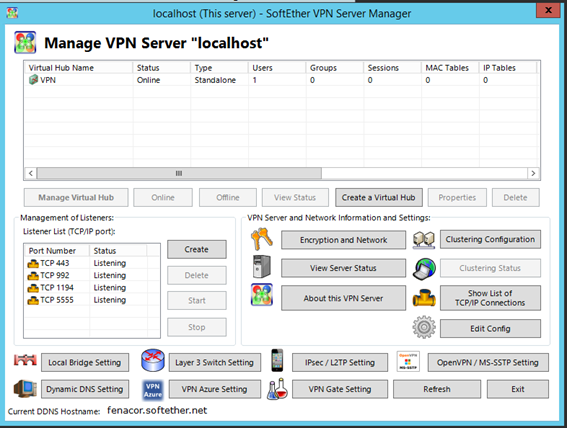Click the hostname fenacor.softether.net
The height and width of the screenshot is (428, 567).
click(x=157, y=411)
